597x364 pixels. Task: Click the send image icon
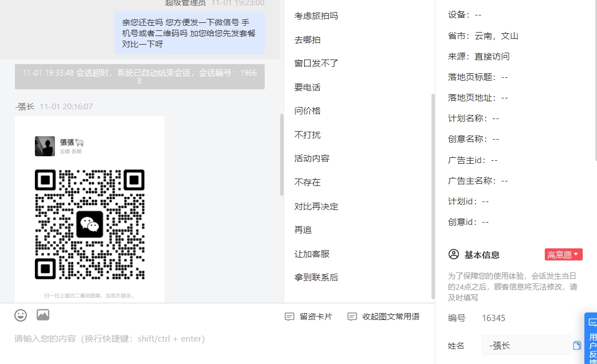(43, 315)
